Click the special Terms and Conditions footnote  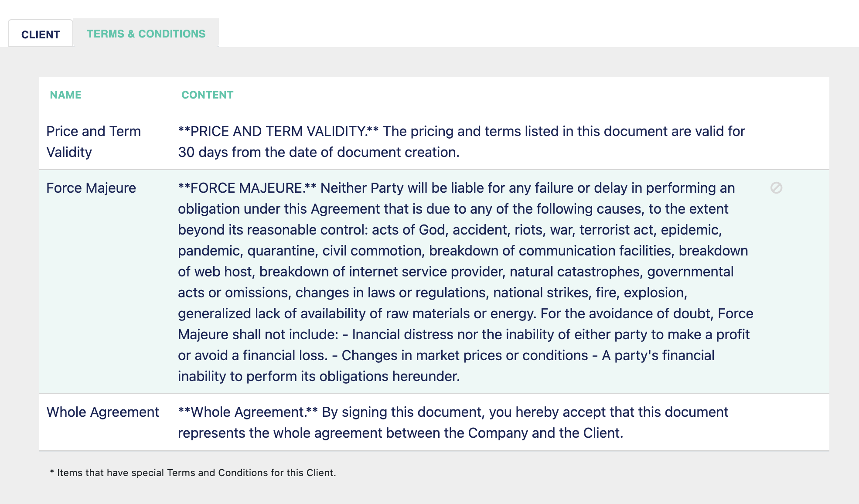[193, 473]
